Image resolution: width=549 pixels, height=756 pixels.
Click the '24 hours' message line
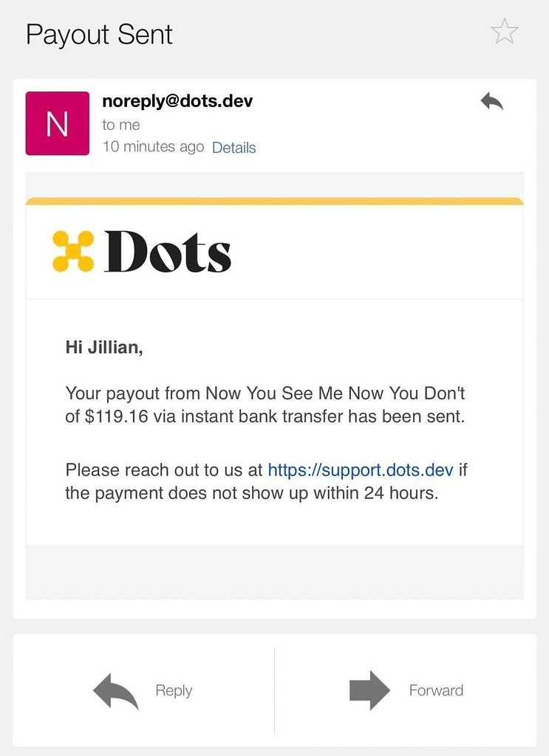(252, 493)
